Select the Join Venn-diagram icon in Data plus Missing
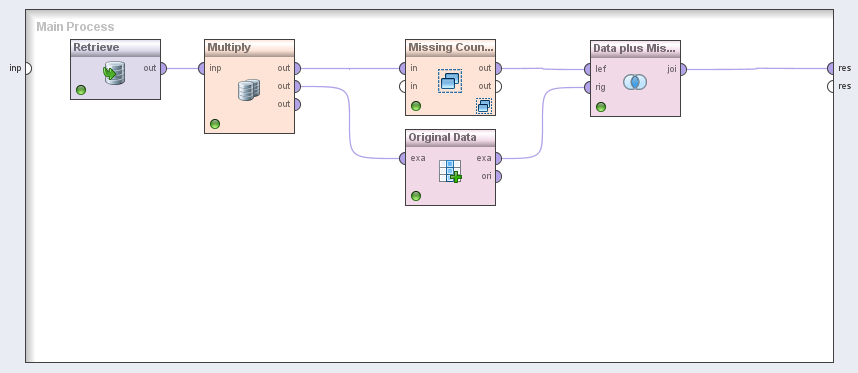858x373 pixels. click(635, 82)
